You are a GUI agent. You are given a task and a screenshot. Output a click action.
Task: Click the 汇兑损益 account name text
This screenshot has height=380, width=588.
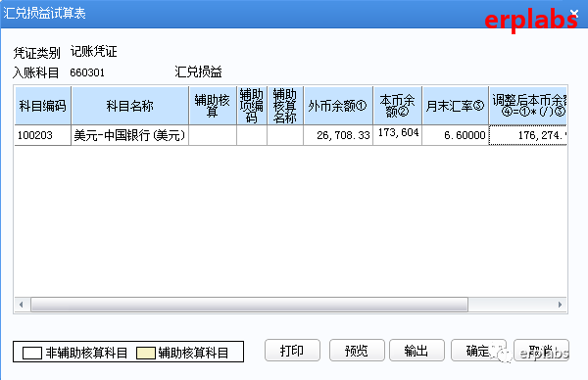(x=198, y=71)
